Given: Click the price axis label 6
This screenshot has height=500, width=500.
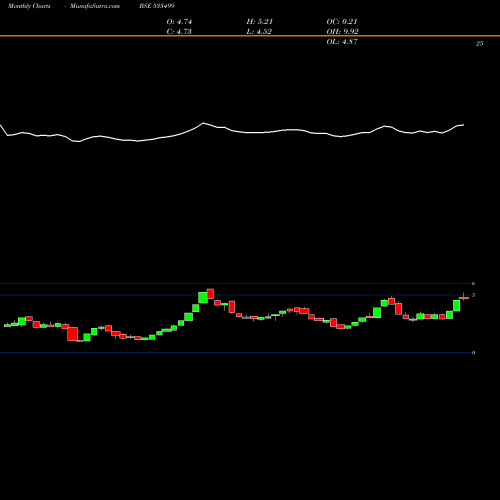Looking at the screenshot, I should pos(473,284).
